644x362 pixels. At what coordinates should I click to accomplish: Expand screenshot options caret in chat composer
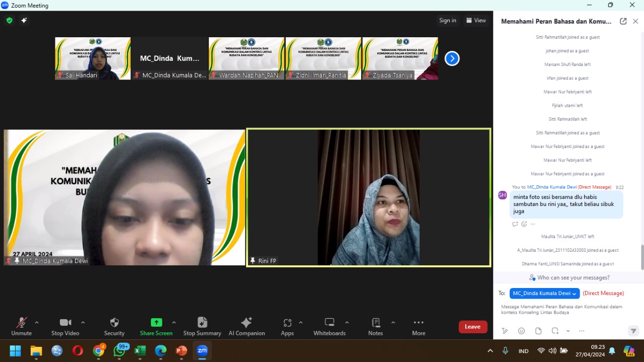(x=568, y=331)
